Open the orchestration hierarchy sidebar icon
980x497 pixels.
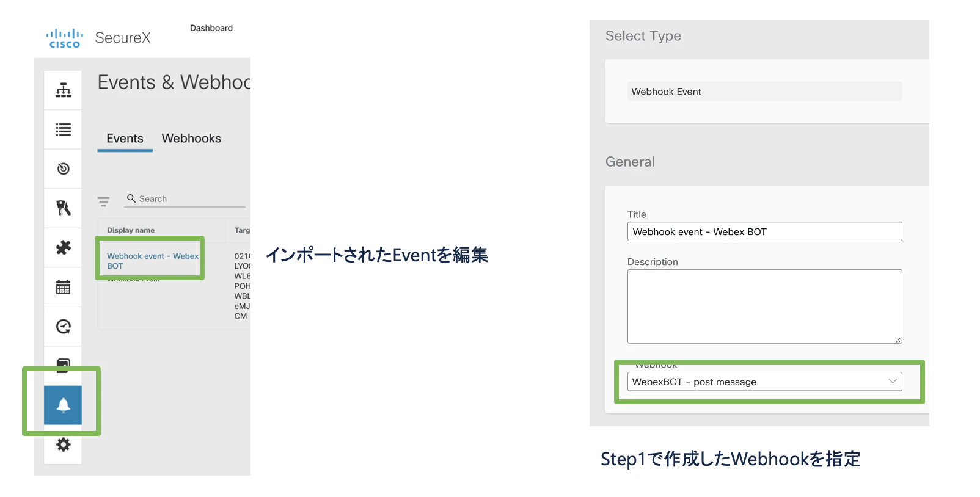[64, 90]
